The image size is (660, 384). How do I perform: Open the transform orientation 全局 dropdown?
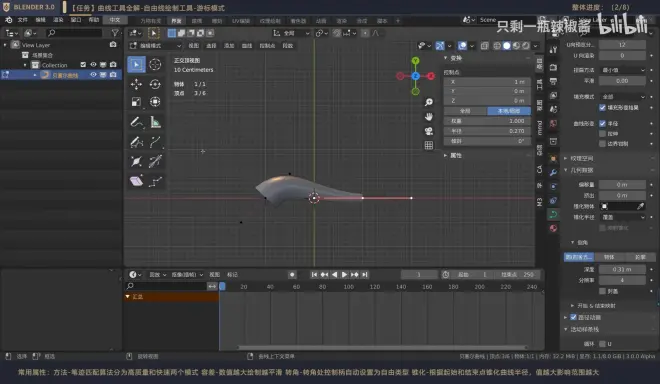291,33
